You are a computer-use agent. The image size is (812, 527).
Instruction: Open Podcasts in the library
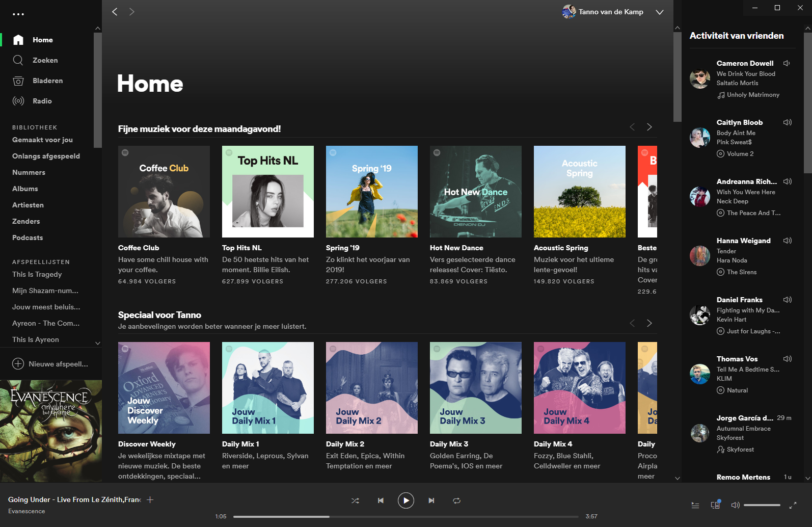point(28,238)
